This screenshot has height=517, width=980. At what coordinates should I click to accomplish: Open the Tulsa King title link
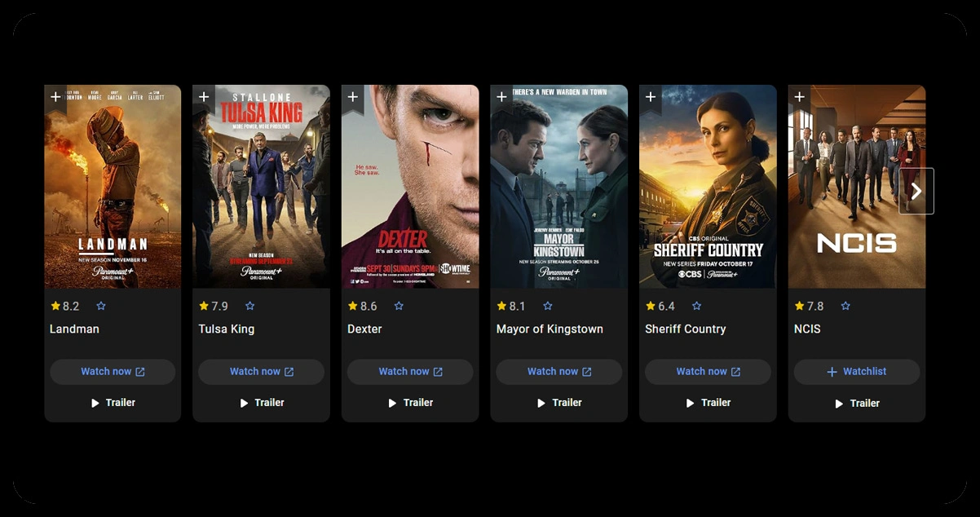pos(227,329)
